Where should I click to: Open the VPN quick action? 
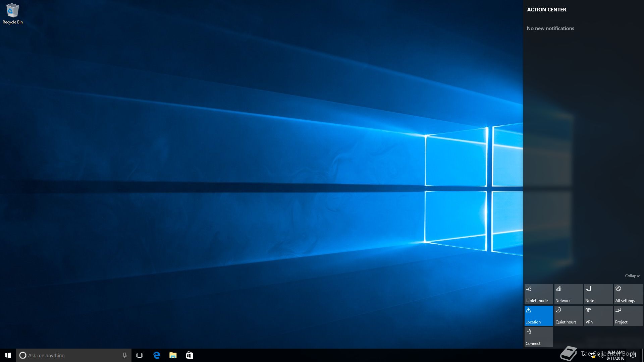point(598,315)
